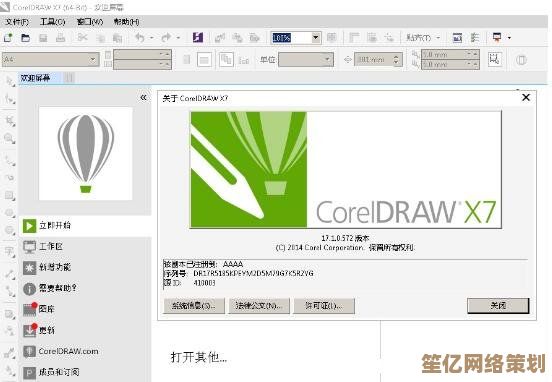Click the Print icon in toolbar
Viewport: 552px width, 382px height.
click(x=61, y=38)
